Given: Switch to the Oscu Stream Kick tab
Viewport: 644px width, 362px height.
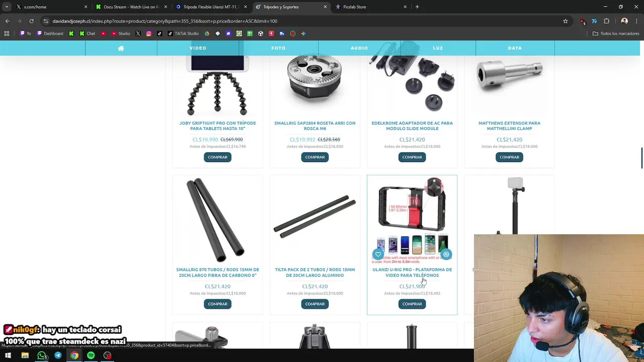Looking at the screenshot, I should (131, 7).
